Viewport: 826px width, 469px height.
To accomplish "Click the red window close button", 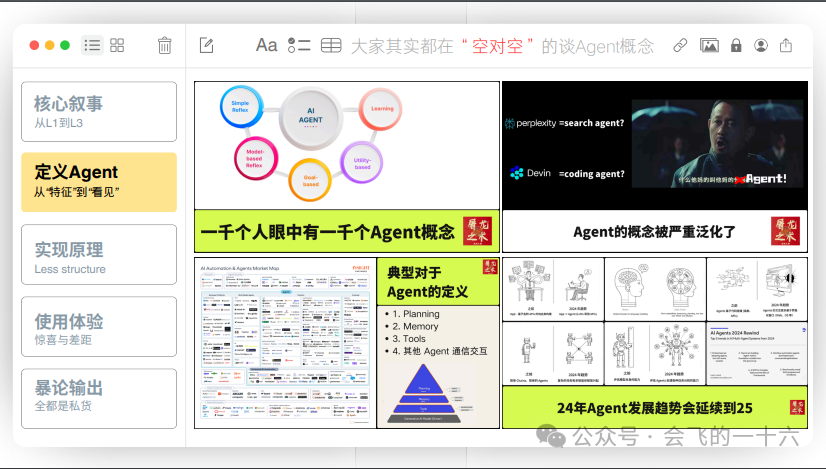I will pyautogui.click(x=34, y=45).
